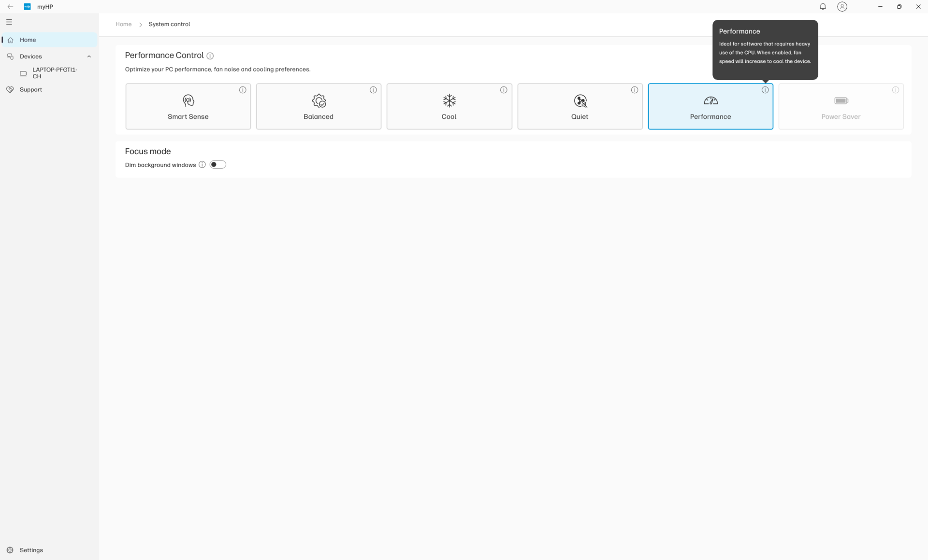
Task: Select the Quiet performance mode
Action: click(x=580, y=106)
